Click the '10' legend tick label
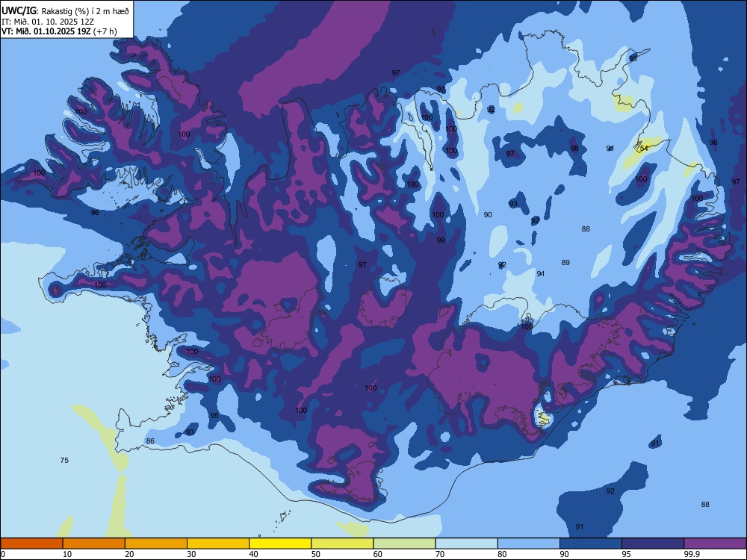Image resolution: width=747 pixels, height=560 pixels. [x=67, y=554]
